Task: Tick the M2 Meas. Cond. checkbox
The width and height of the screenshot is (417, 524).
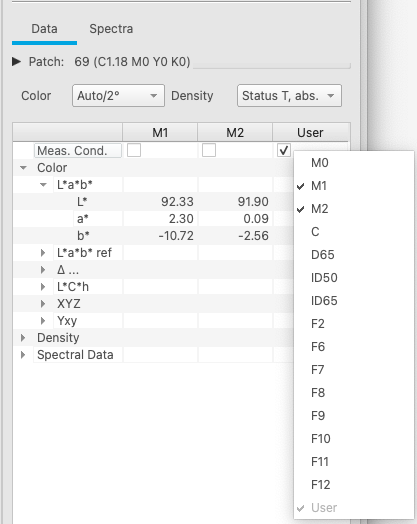Action: (209, 150)
